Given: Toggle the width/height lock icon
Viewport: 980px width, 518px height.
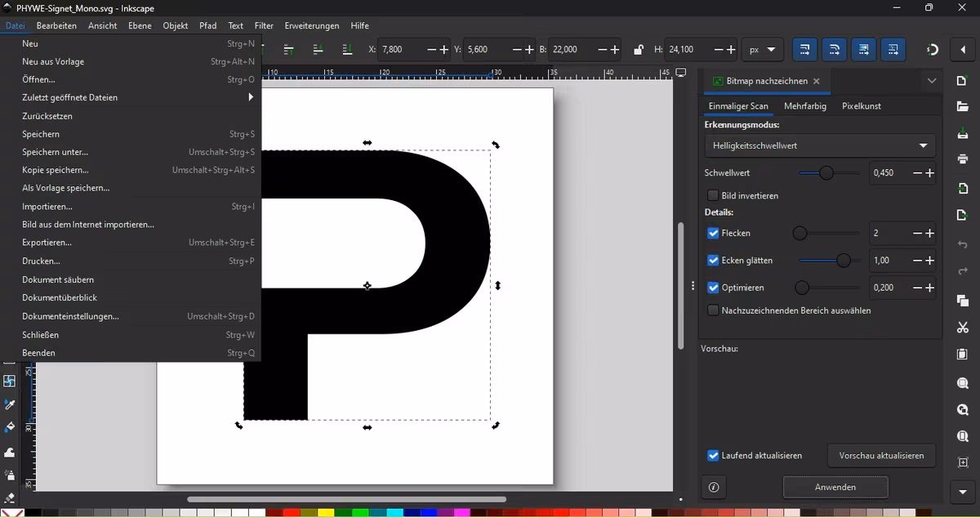Looking at the screenshot, I should pos(639,50).
